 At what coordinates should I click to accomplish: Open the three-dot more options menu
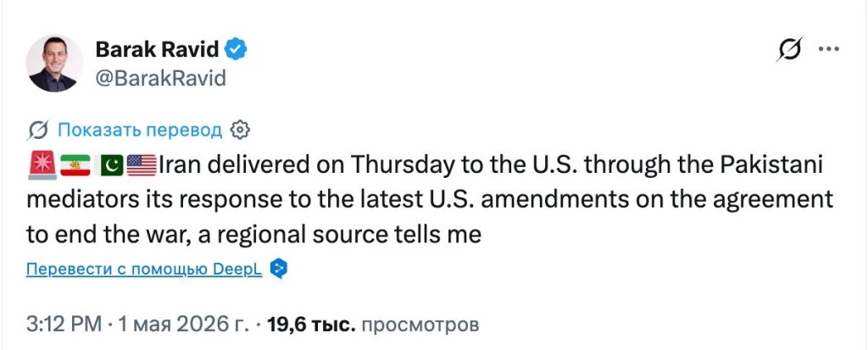click(x=829, y=49)
